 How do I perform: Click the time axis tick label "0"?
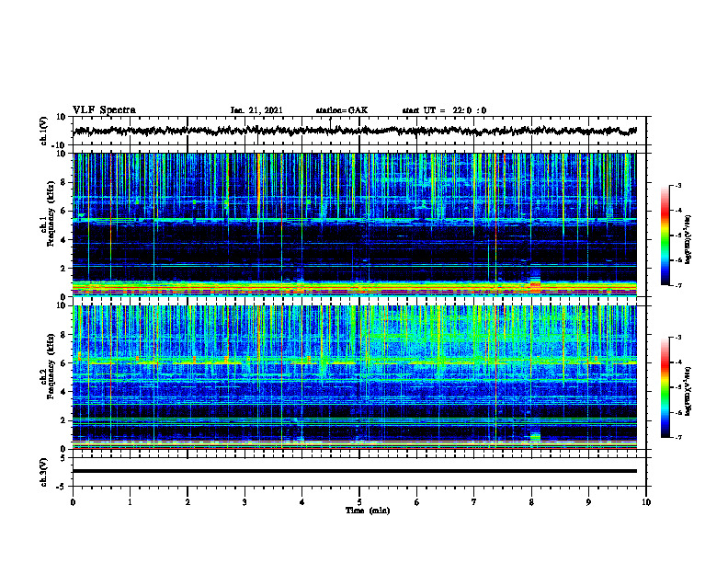tap(73, 502)
